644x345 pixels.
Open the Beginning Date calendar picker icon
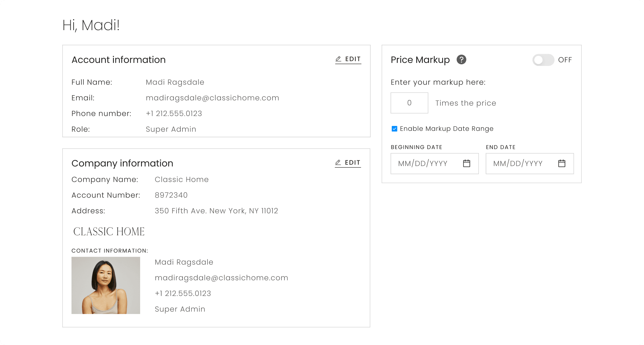(x=467, y=163)
